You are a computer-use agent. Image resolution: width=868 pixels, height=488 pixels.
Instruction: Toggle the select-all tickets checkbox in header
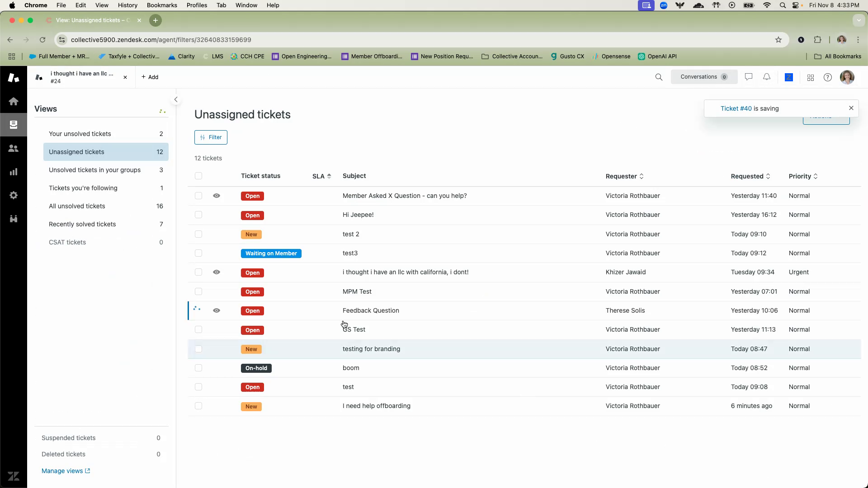coord(198,176)
